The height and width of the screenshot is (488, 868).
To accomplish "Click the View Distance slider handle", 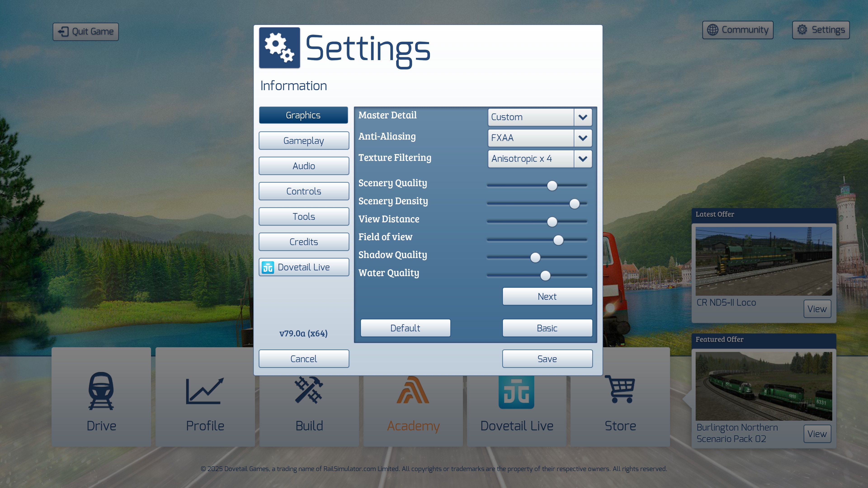I will click(x=552, y=222).
